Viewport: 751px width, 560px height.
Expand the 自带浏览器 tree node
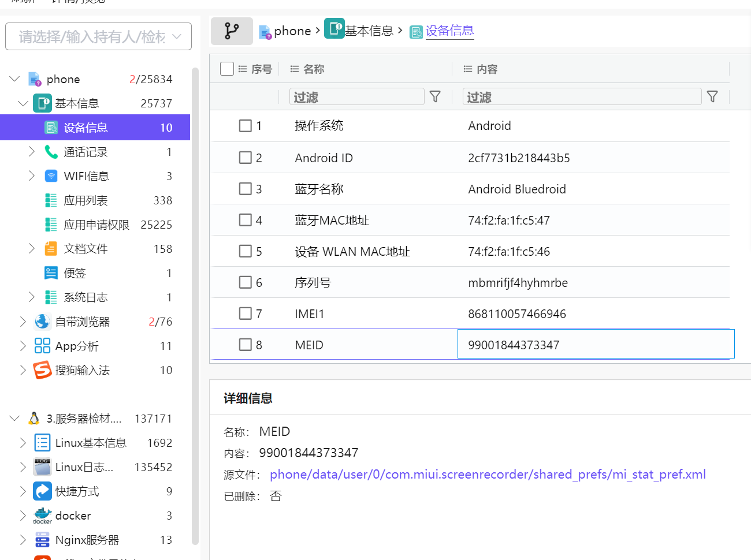(23, 322)
